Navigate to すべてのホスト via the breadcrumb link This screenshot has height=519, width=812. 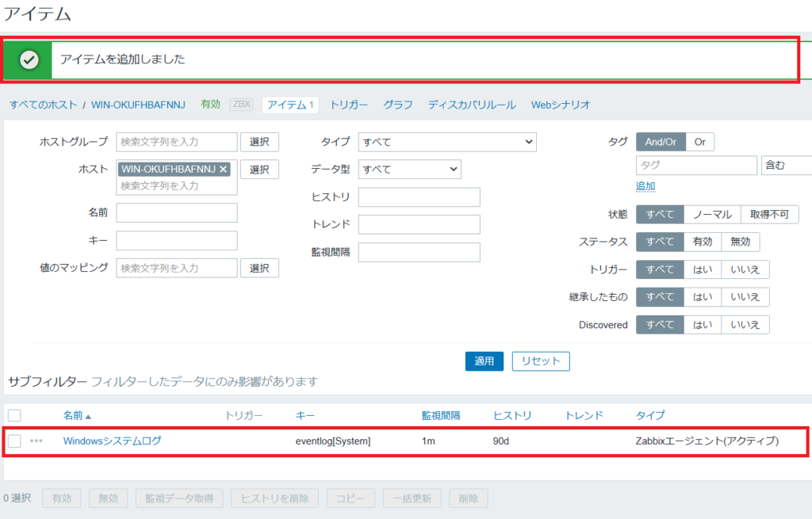coord(43,104)
